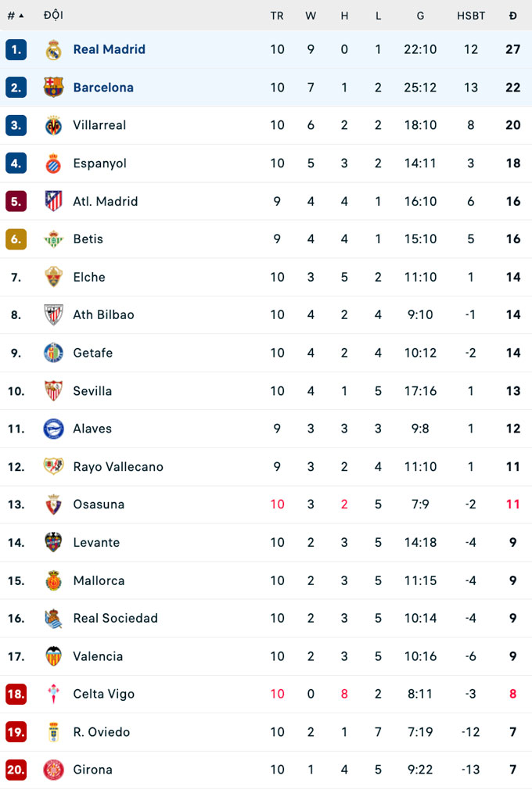The height and width of the screenshot is (790, 532).
Task: Sort table by the # rank column
Action: (15, 16)
